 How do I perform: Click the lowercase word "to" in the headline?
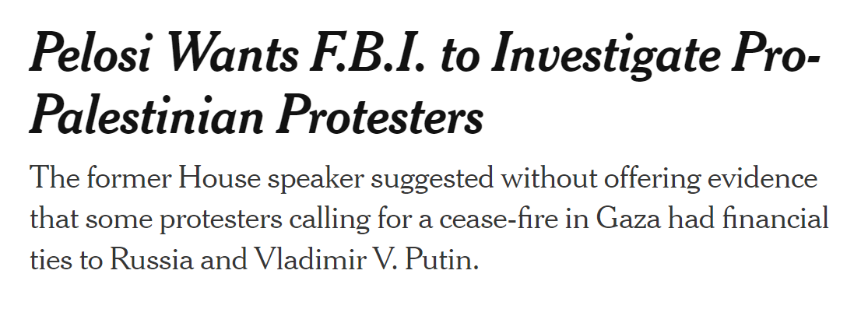point(459,58)
